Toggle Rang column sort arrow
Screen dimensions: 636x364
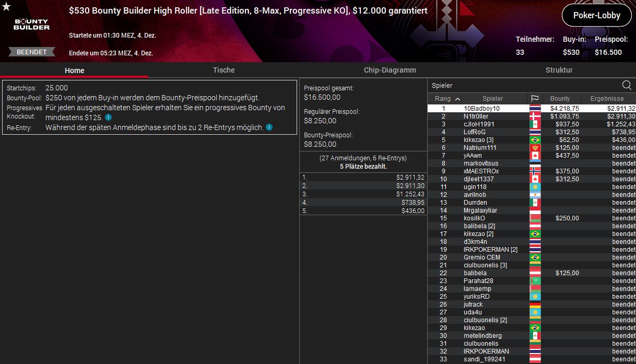457,99
